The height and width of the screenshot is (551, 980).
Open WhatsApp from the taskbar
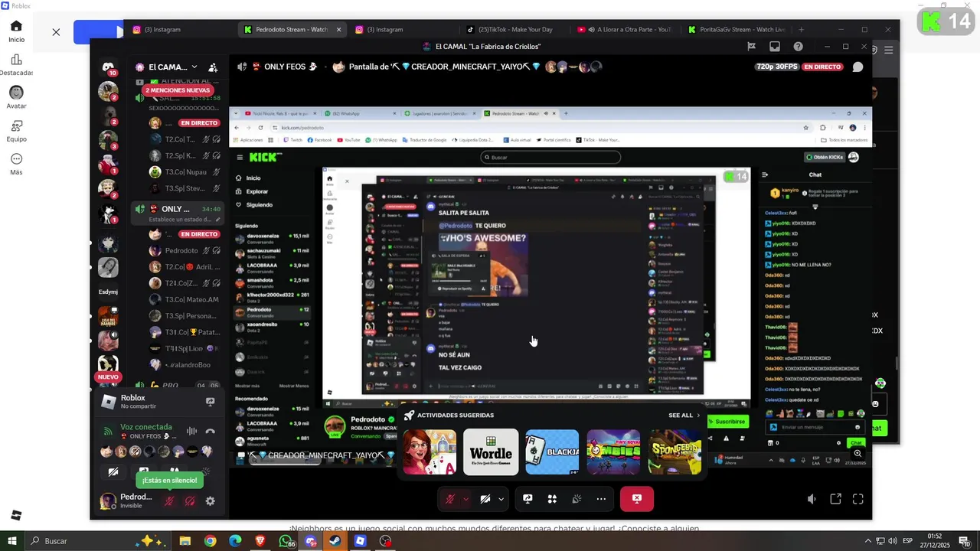coord(286,541)
